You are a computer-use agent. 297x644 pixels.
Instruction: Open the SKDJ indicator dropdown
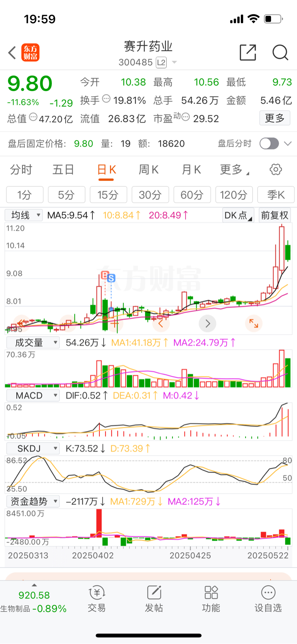pos(33,448)
